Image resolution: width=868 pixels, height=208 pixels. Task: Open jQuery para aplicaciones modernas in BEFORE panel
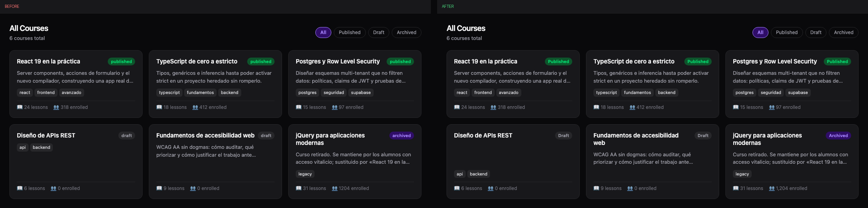click(330, 139)
